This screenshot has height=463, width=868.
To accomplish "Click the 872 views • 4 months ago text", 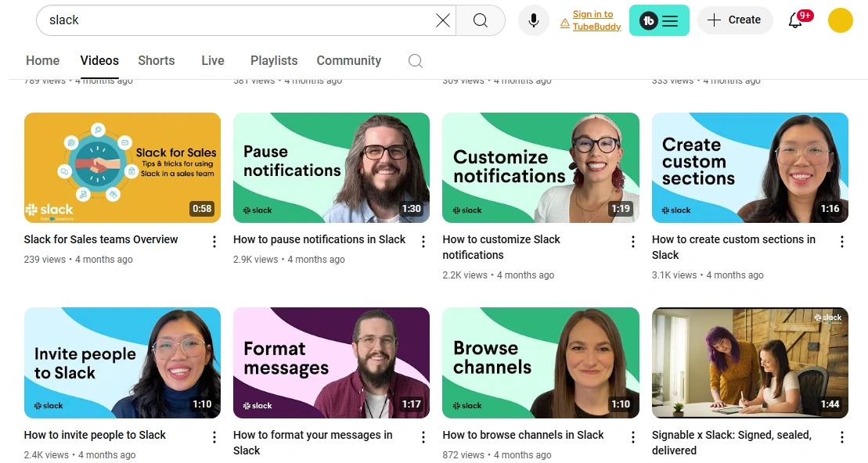I will click(496, 454).
